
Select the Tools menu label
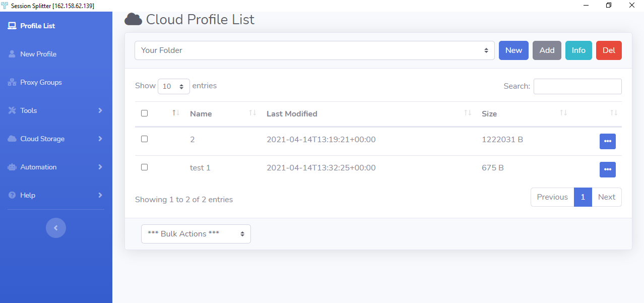coord(29,110)
